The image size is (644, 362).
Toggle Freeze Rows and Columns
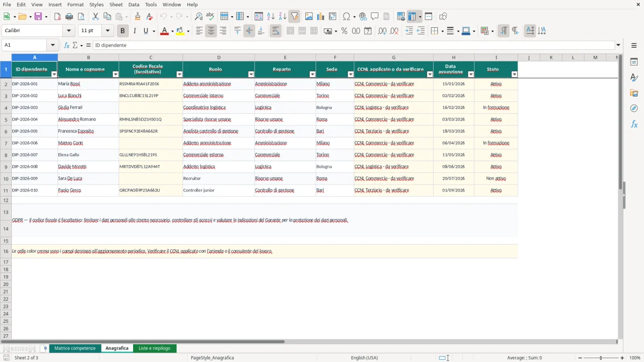pos(412,17)
